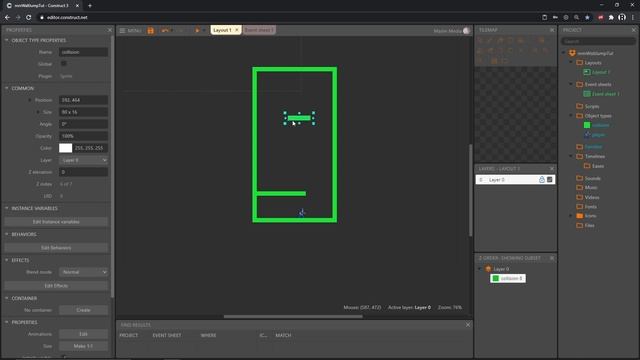Viewport: 640px width, 360px height.
Task: Click the container Create button
Action: click(x=84, y=310)
